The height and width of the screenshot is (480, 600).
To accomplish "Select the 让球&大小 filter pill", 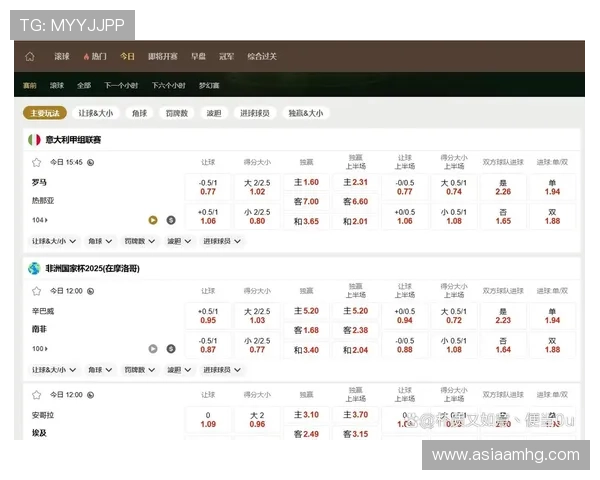I will [96, 113].
